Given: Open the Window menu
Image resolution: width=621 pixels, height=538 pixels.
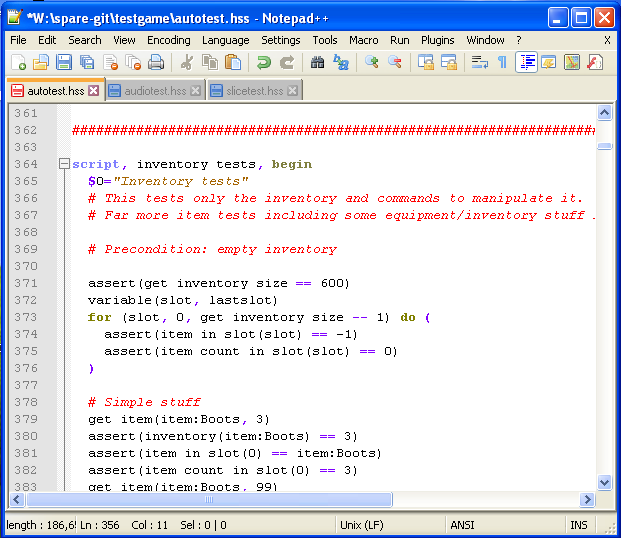Looking at the screenshot, I should point(486,40).
